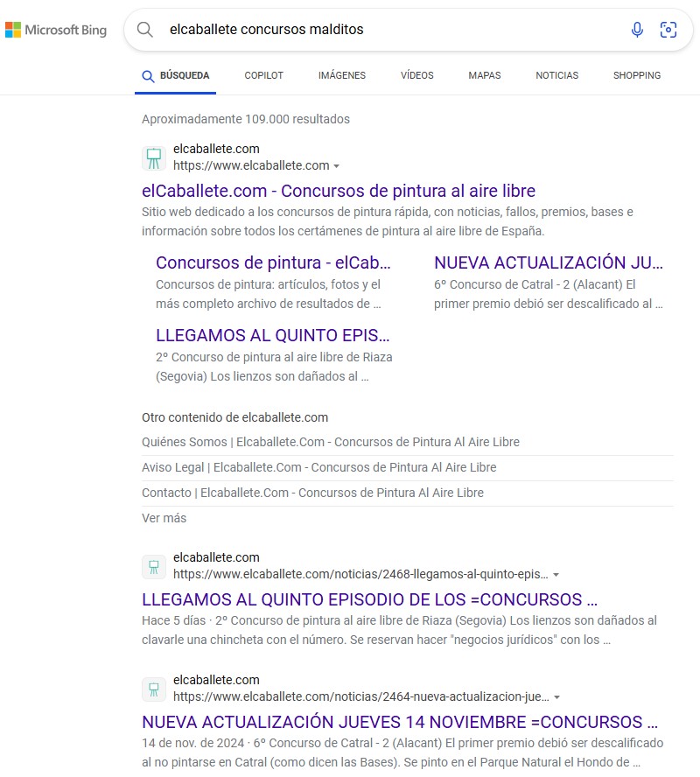Click the https://www.elcaballete.com URL text
Image resolution: width=700 pixels, height=777 pixels.
click(x=251, y=165)
